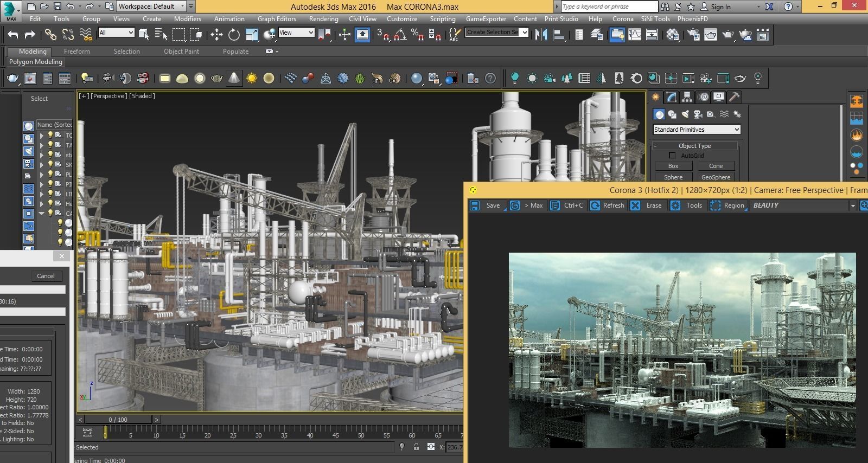
Task: Click the question mark help icon
Action: click(490, 78)
